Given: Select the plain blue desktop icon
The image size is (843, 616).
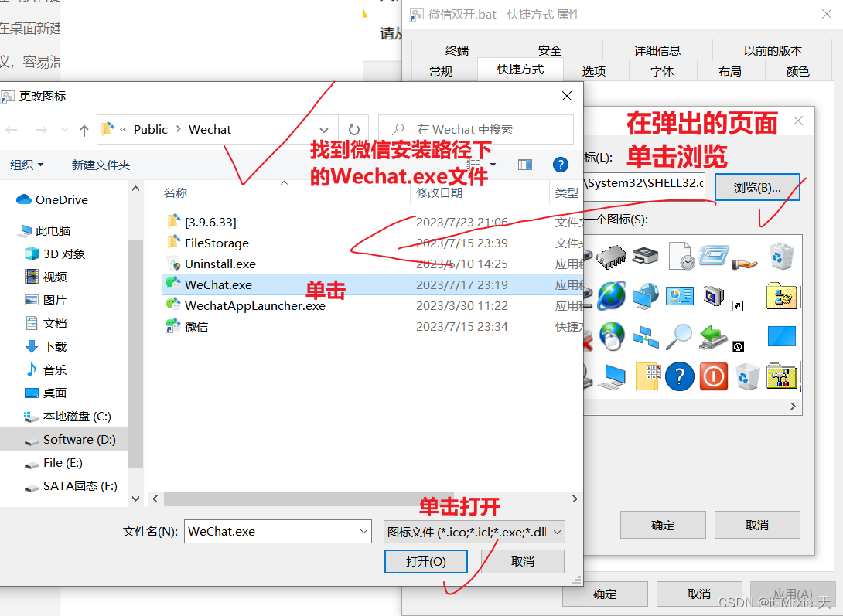Looking at the screenshot, I should 782,336.
